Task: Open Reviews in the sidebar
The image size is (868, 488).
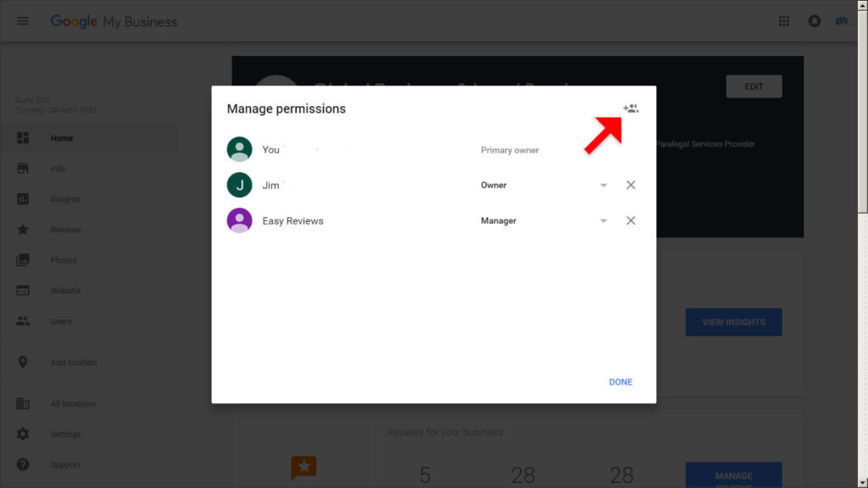Action: [90, 230]
